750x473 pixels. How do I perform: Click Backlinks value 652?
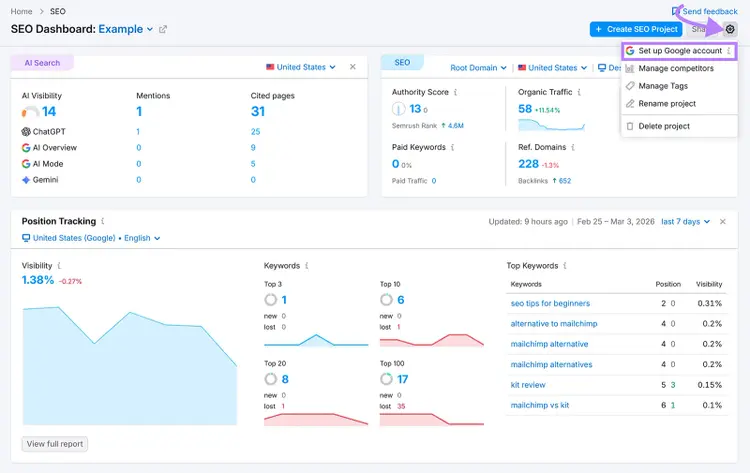565,181
